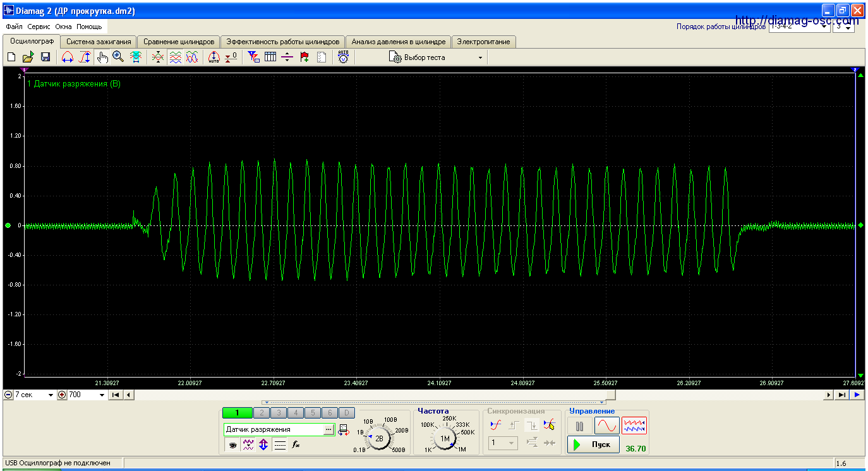
Task: Open the Файл menu
Action: 14,27
